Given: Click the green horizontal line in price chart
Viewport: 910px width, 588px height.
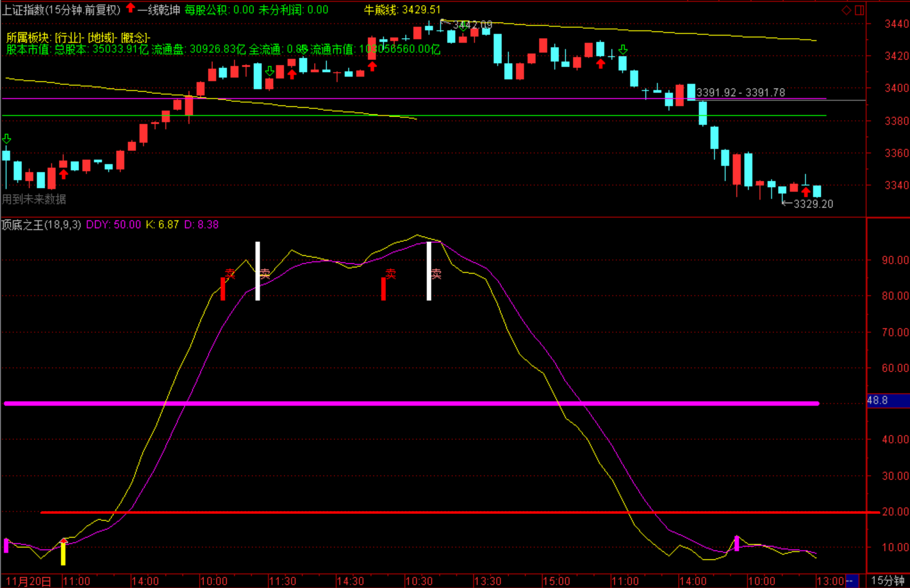Looking at the screenshot, I should click(414, 115).
